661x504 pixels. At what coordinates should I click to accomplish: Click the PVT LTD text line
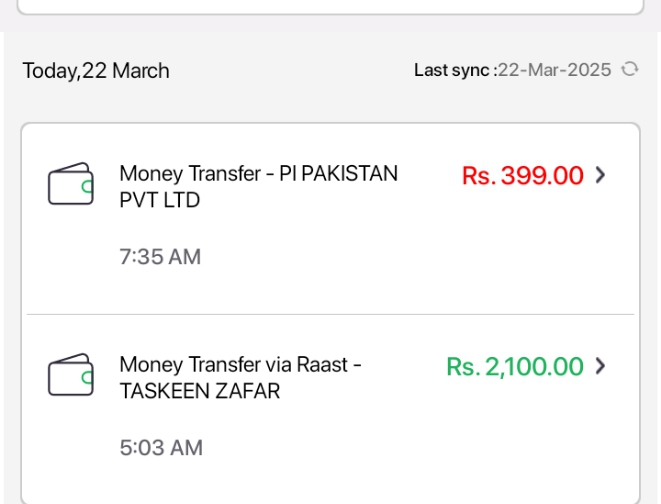pos(160,200)
